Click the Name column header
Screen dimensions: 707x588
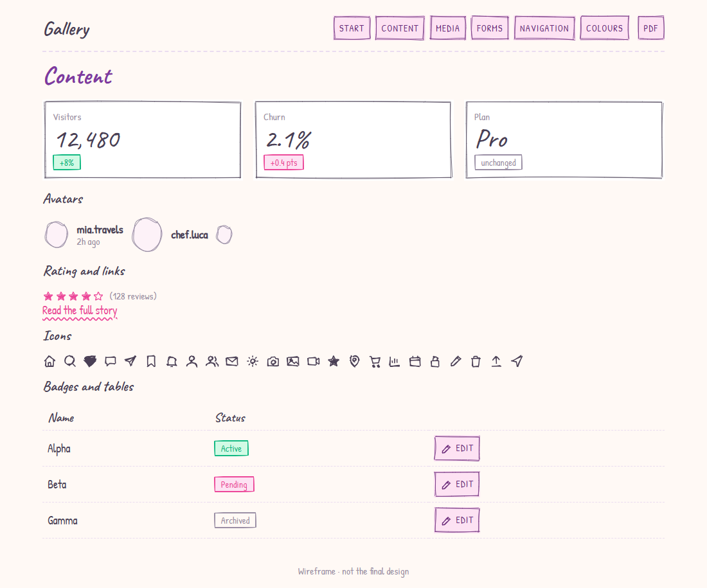click(61, 418)
